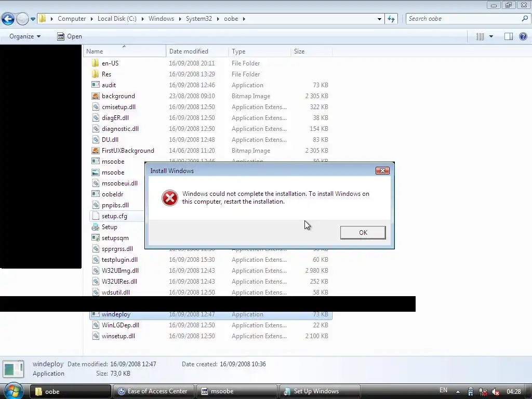Sort by the Type column header
Image resolution: width=532 pixels, height=399 pixels.
point(259,51)
